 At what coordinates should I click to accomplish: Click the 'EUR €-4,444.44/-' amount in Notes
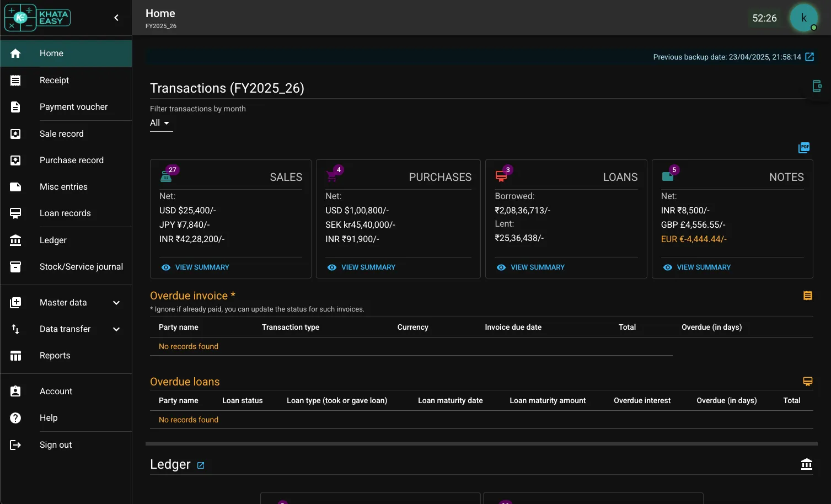[x=694, y=239]
